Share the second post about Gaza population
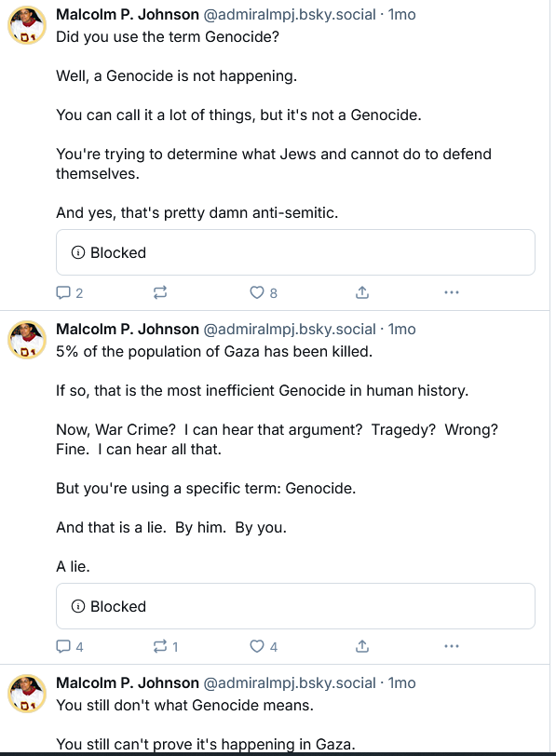556x756 pixels. coord(362,646)
